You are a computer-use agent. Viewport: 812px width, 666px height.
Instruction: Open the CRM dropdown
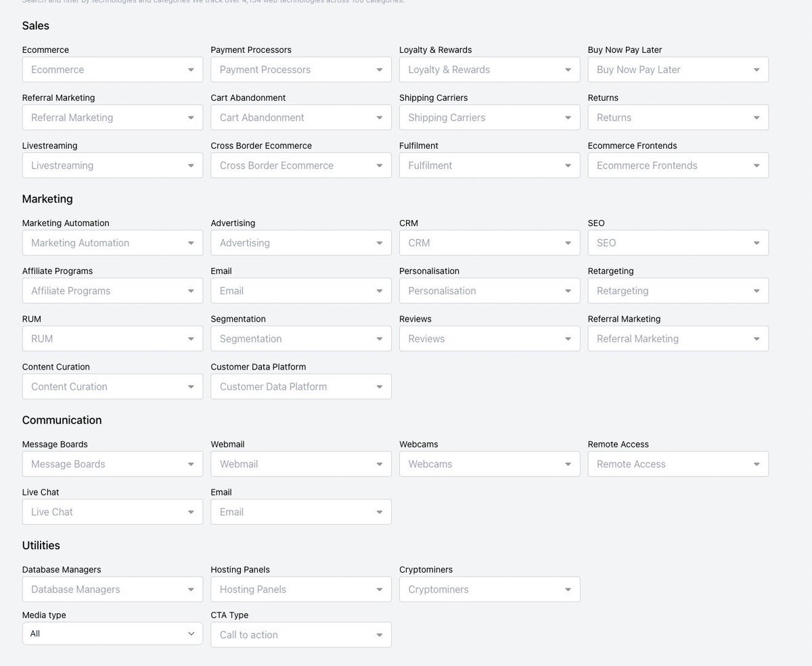[489, 243]
